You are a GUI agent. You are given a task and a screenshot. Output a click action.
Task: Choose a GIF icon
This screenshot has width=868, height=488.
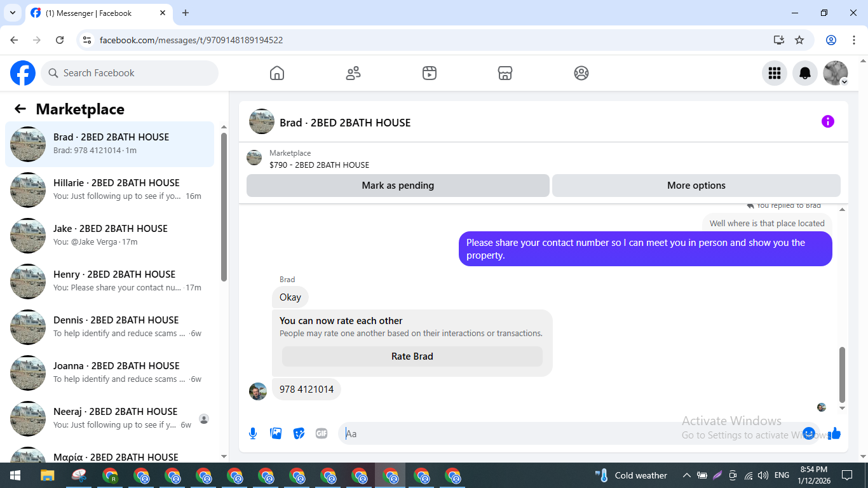pyautogui.click(x=322, y=433)
